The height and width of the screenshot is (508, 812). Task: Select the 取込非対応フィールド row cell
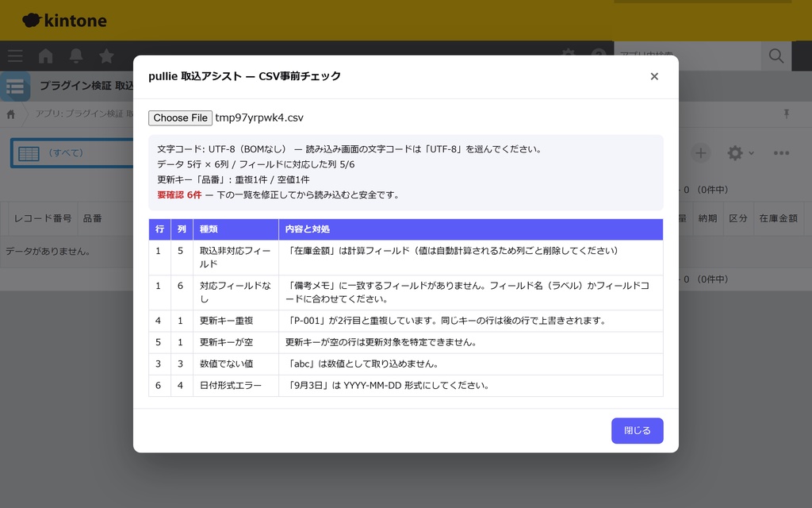tap(236, 258)
